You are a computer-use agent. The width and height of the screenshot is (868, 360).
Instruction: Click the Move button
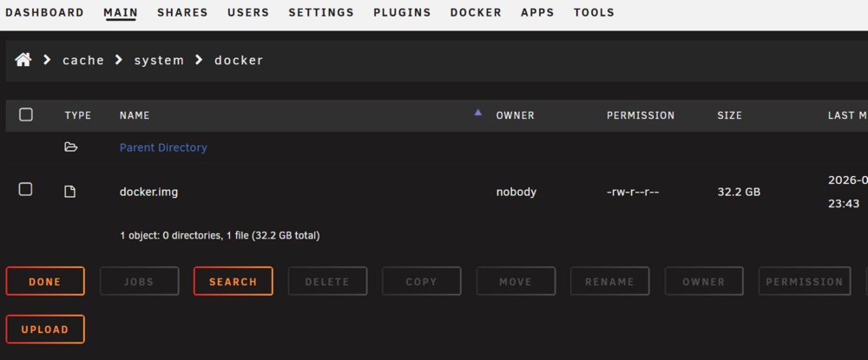point(516,281)
